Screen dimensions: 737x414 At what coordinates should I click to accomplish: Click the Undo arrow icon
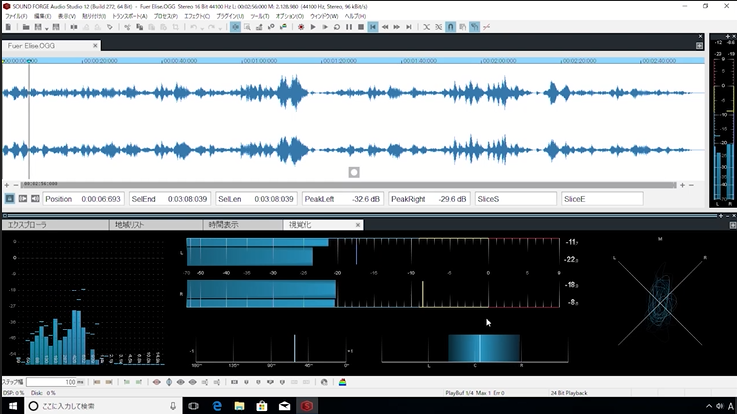(193, 27)
